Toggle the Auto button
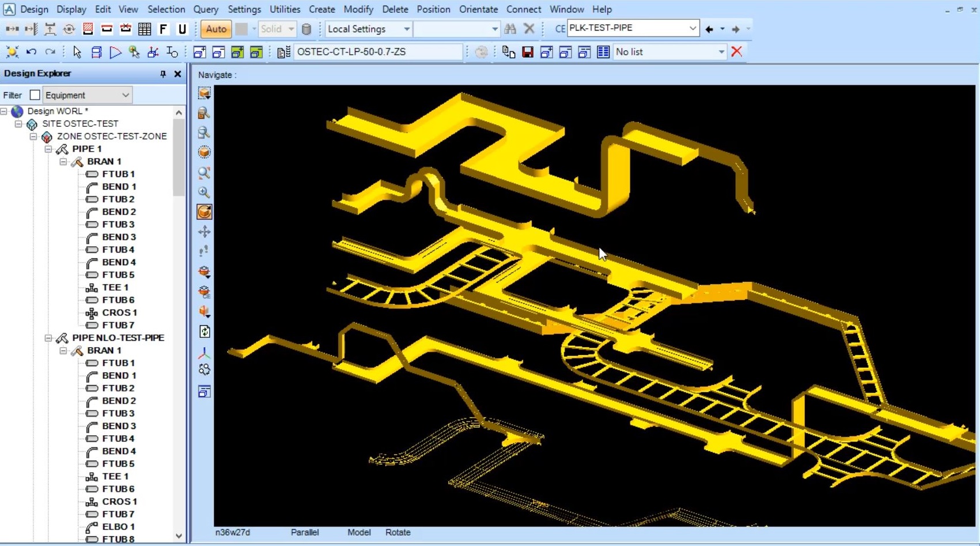The image size is (980, 546). click(x=216, y=29)
